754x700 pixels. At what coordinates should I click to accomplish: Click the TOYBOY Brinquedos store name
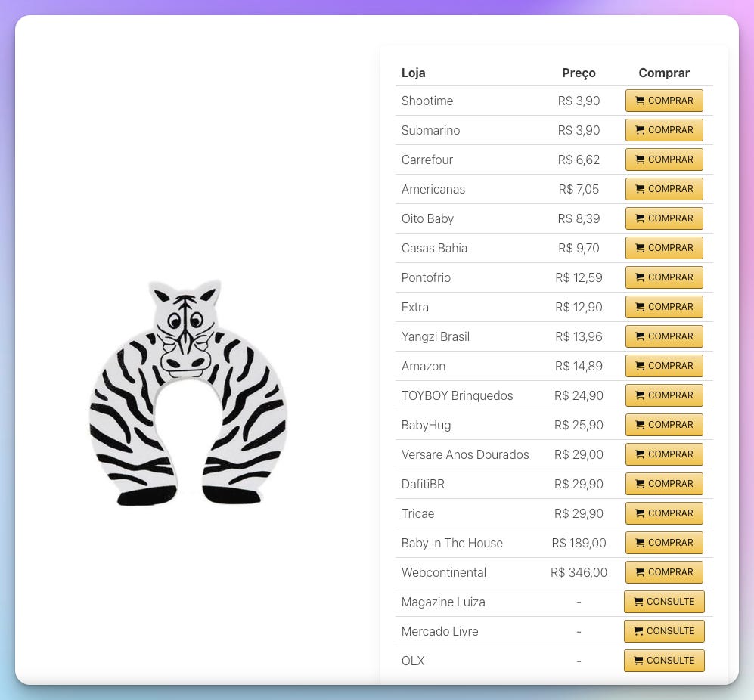tap(458, 395)
